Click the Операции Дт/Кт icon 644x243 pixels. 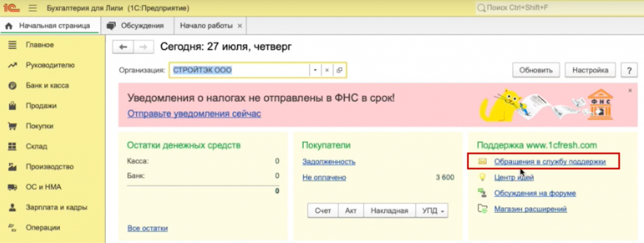coord(13,227)
